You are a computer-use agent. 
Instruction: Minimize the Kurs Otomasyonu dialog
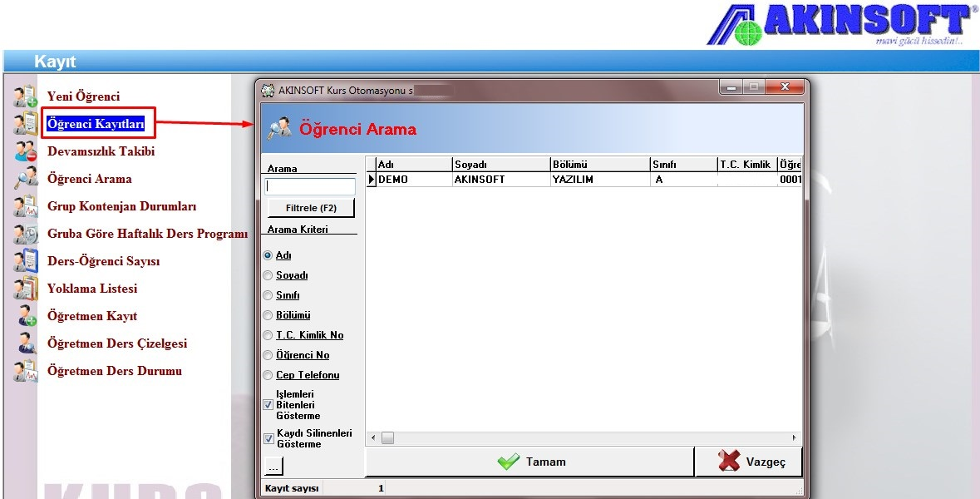click(731, 87)
